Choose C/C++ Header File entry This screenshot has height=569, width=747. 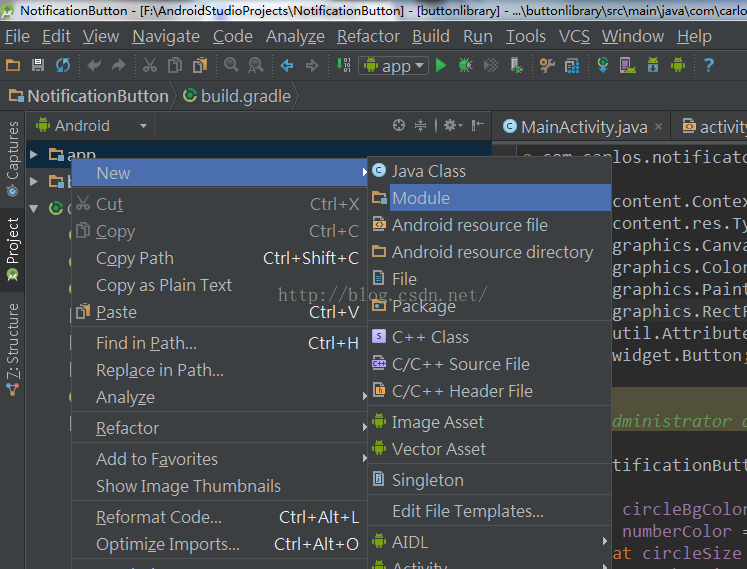(489, 391)
